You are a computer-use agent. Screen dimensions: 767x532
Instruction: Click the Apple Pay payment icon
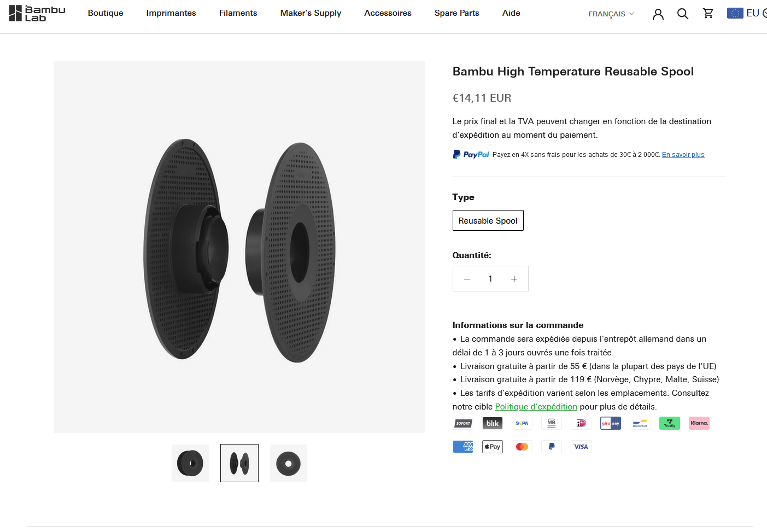point(492,447)
